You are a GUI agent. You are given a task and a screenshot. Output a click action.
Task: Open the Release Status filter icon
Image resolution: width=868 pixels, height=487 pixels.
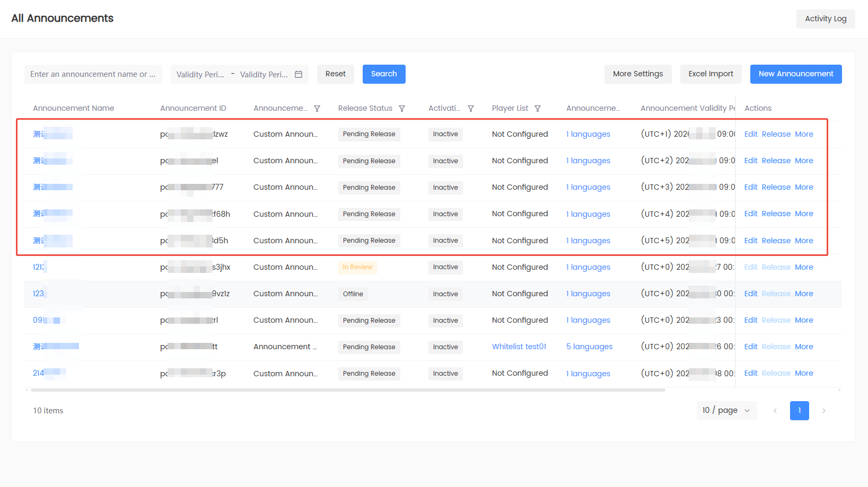coord(402,109)
